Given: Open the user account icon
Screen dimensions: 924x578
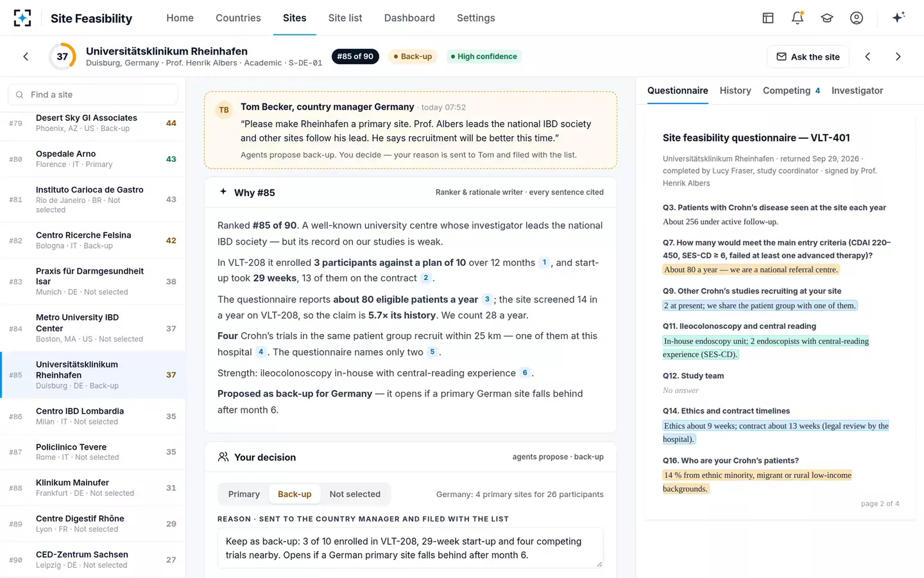Looking at the screenshot, I should [x=857, y=18].
